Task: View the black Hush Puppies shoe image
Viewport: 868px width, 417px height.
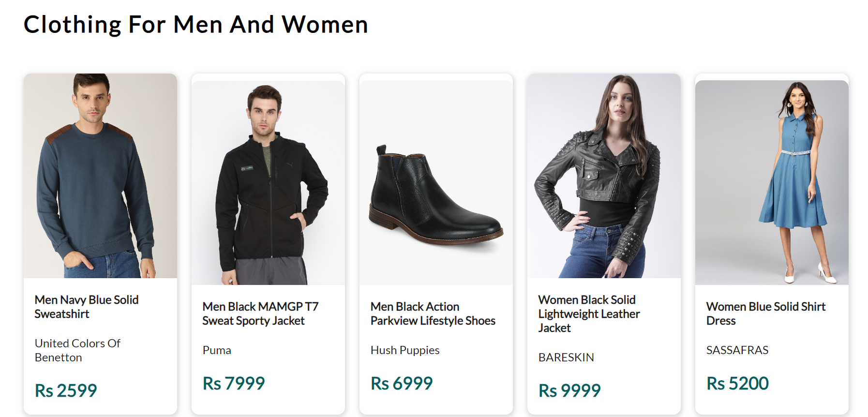Action: (x=436, y=182)
